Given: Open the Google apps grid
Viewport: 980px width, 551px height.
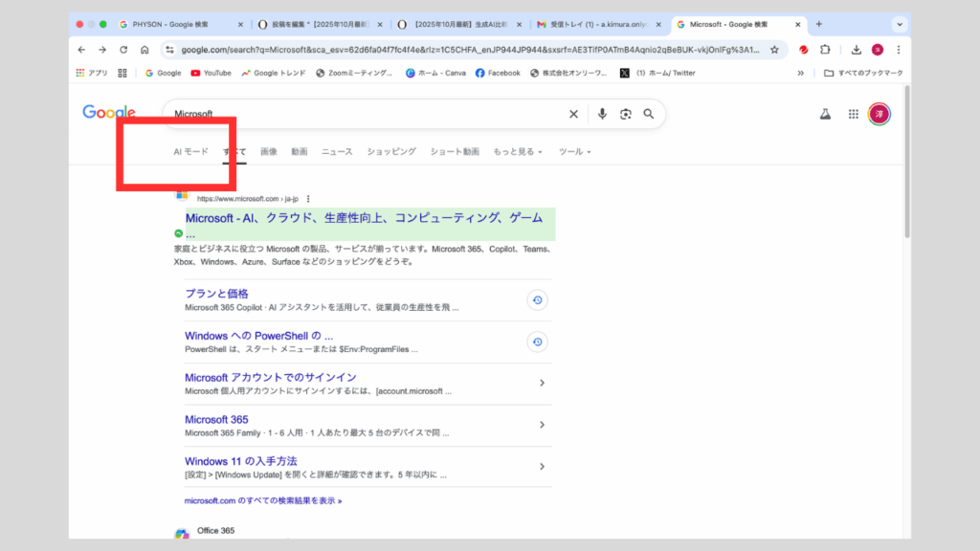Looking at the screenshot, I should tap(853, 114).
